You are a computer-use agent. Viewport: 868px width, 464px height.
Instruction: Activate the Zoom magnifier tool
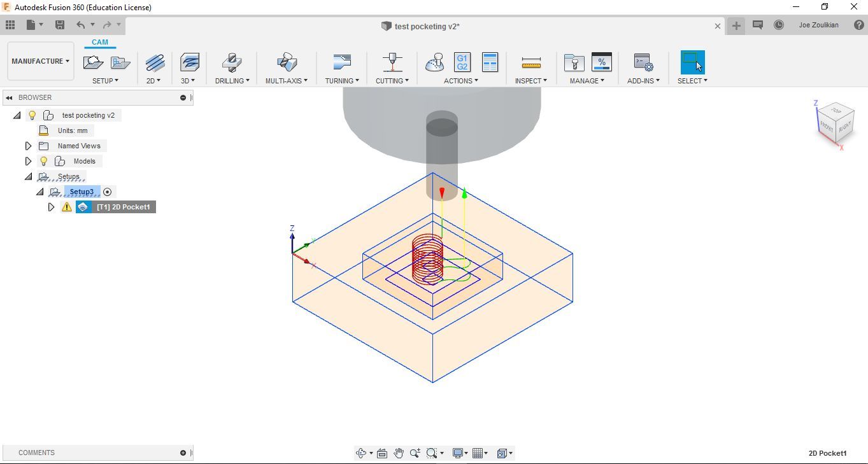point(415,453)
